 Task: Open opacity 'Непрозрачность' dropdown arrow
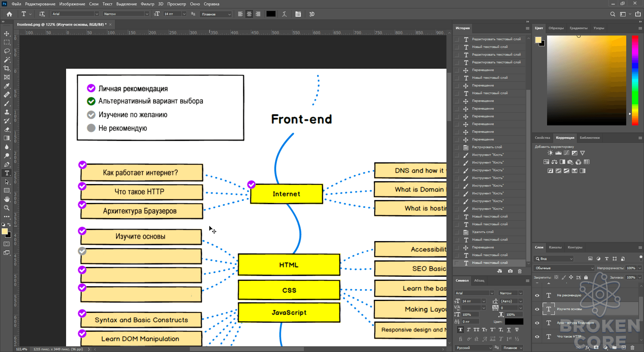tap(640, 268)
